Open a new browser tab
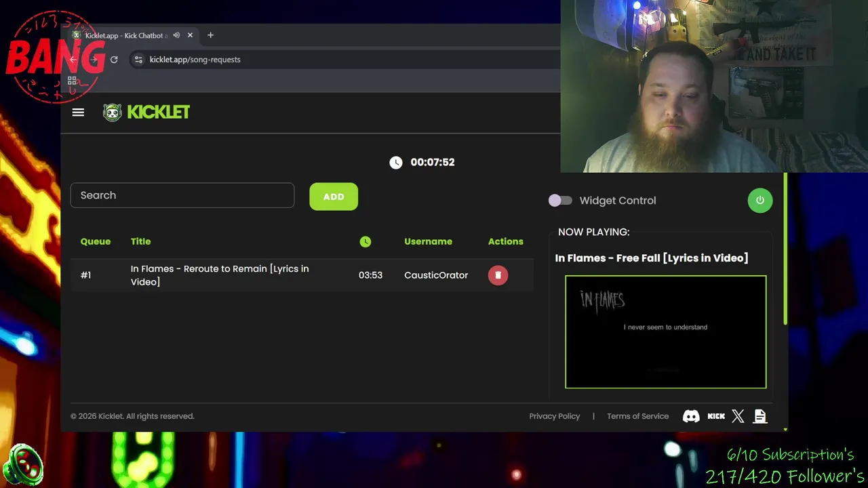The width and height of the screenshot is (868, 488). 210,35
